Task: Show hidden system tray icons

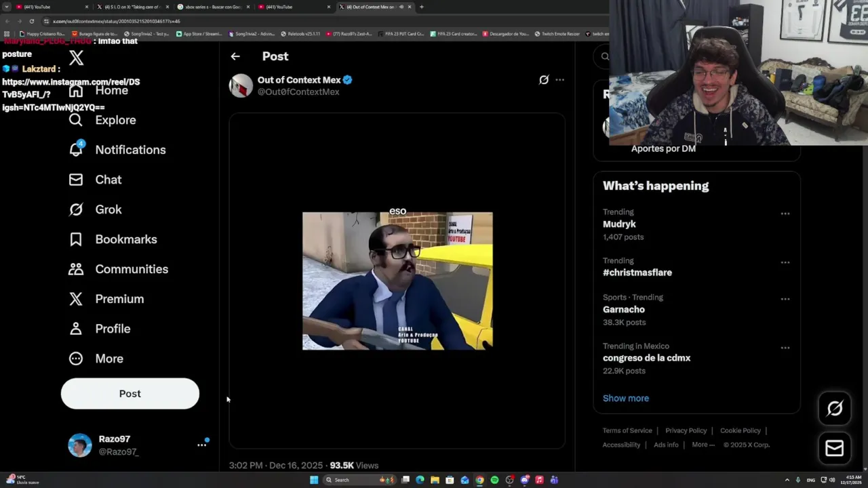Action: click(x=787, y=480)
